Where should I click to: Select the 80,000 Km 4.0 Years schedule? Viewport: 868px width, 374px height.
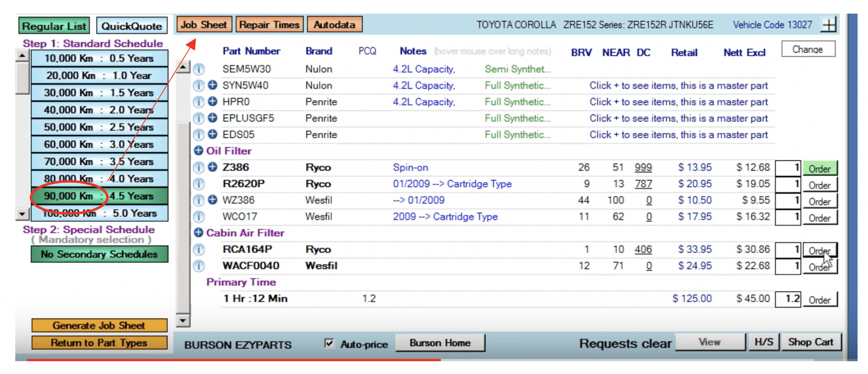coord(99,178)
